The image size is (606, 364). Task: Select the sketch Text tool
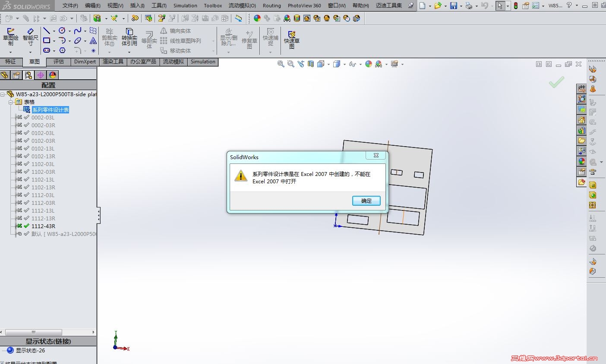coord(93,41)
